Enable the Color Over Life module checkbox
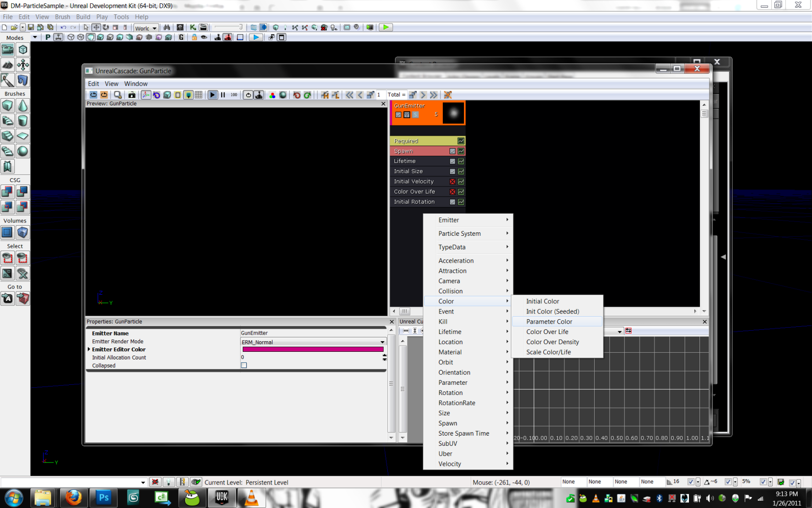The width and height of the screenshot is (812, 508). 452,192
